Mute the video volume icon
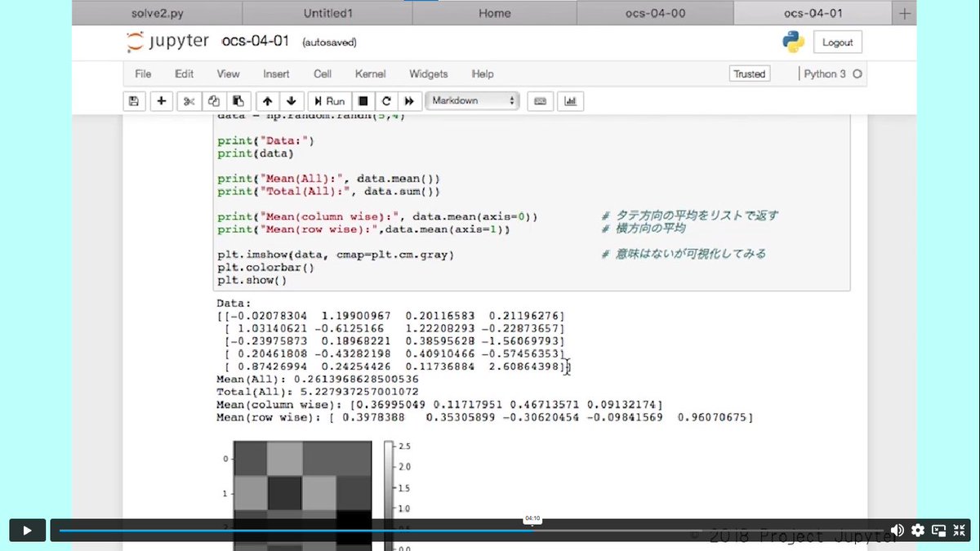Screen dimensions: 980x551 pyautogui.click(x=897, y=531)
